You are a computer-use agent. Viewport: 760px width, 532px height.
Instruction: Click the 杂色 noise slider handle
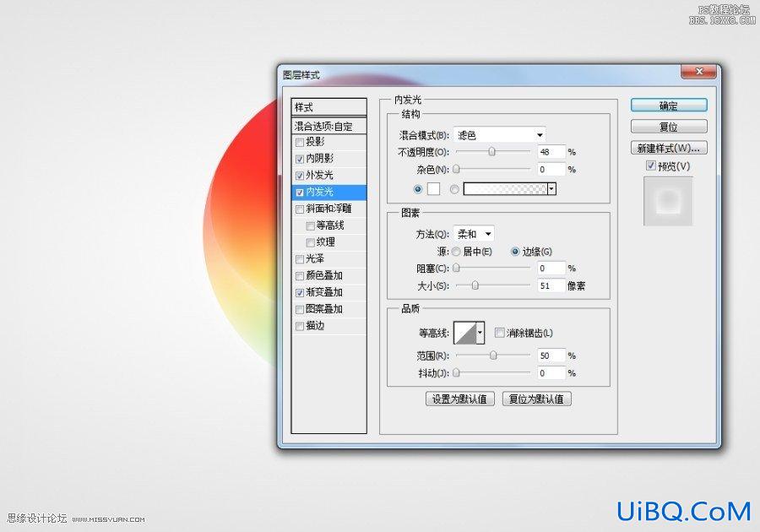456,169
